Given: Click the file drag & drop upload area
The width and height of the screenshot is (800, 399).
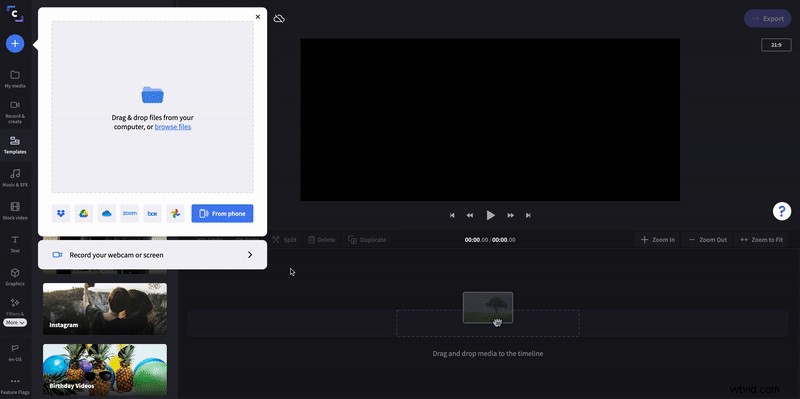Looking at the screenshot, I should point(153,107).
